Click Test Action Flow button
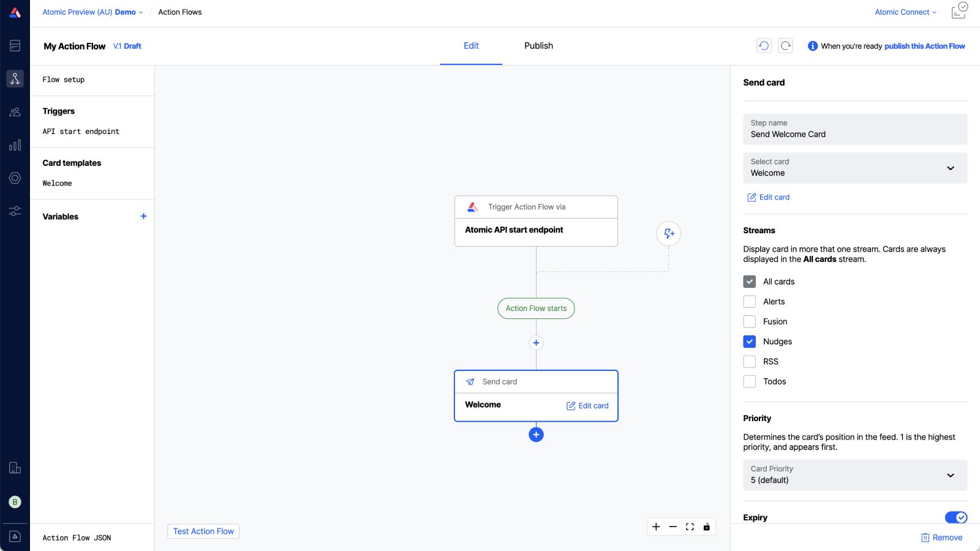This screenshot has width=980, height=551. 203,531
